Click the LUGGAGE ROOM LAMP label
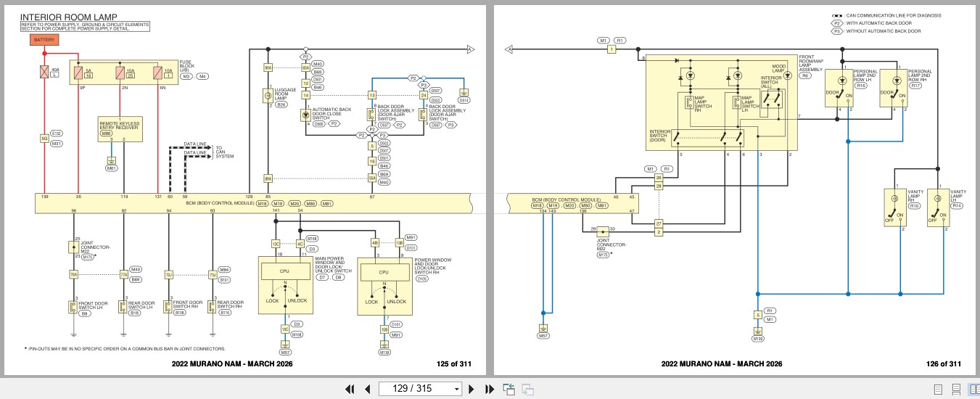Screen dimensions: 980x399 coord(284,94)
